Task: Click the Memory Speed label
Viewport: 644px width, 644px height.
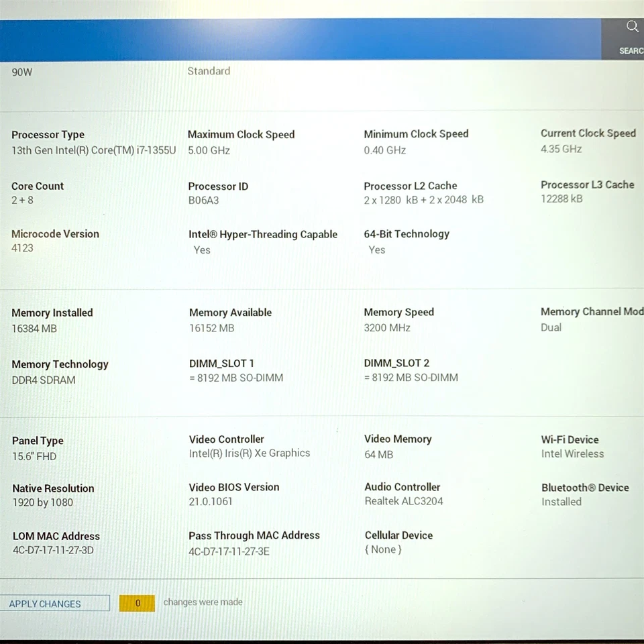Action: coord(398,312)
